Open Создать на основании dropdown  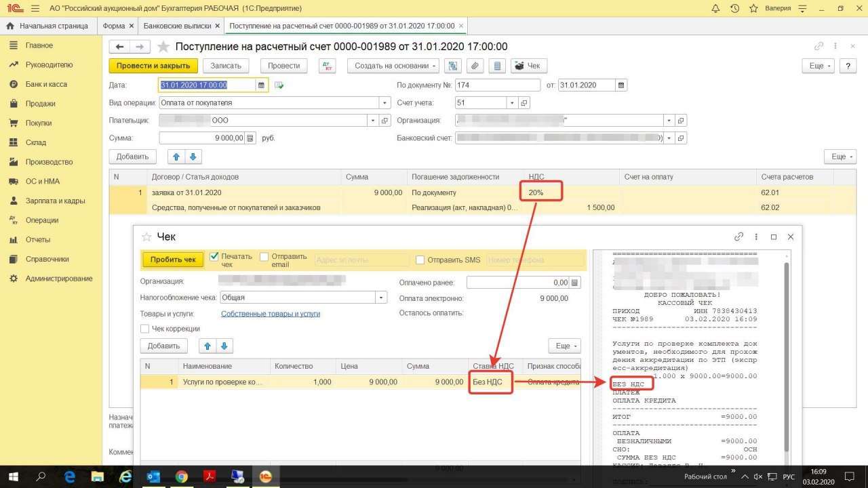(x=393, y=66)
